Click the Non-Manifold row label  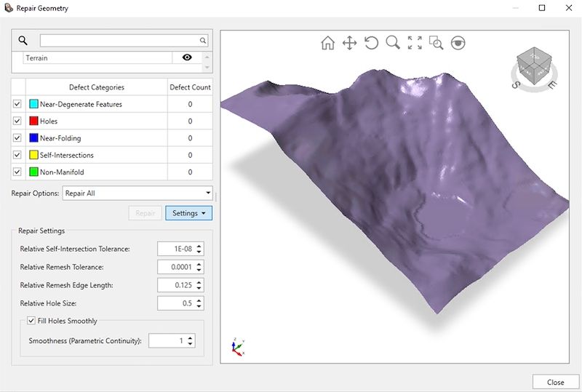tap(62, 172)
